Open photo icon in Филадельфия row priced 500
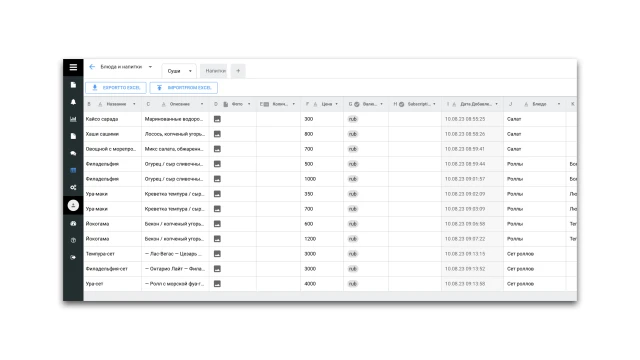 pos(217,164)
